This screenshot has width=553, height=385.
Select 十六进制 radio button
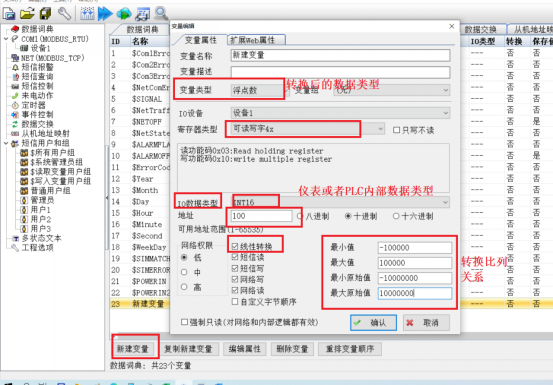click(396, 216)
